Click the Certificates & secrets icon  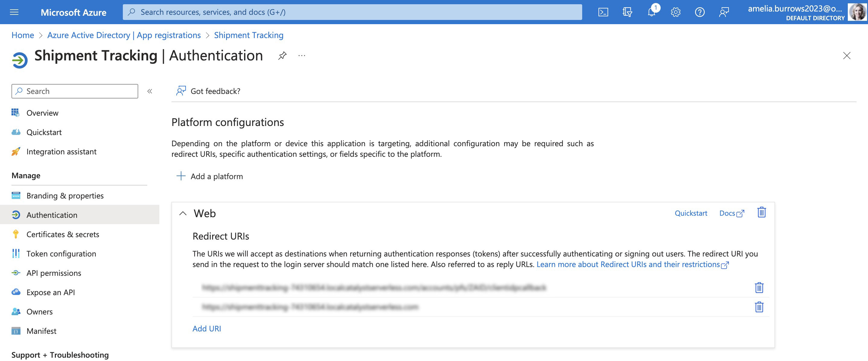coord(15,234)
